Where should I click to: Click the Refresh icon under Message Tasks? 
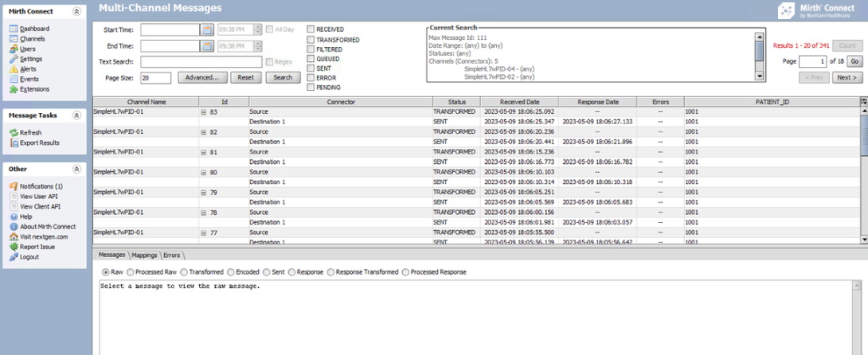[x=14, y=133]
